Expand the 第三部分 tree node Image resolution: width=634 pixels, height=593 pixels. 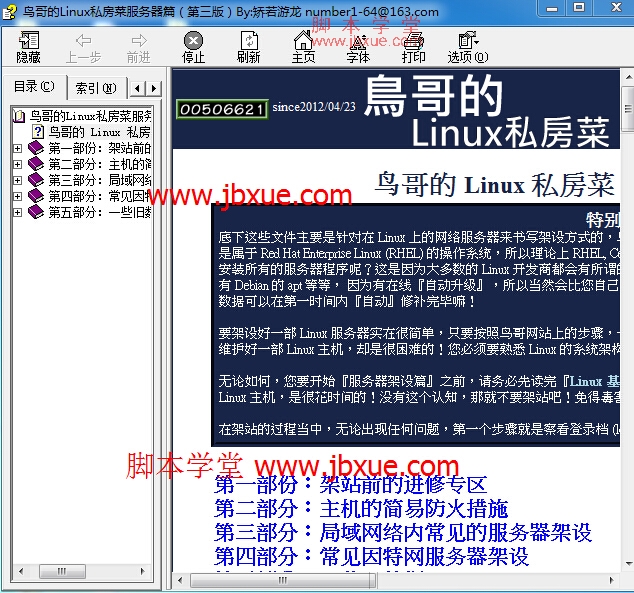[x=17, y=180]
